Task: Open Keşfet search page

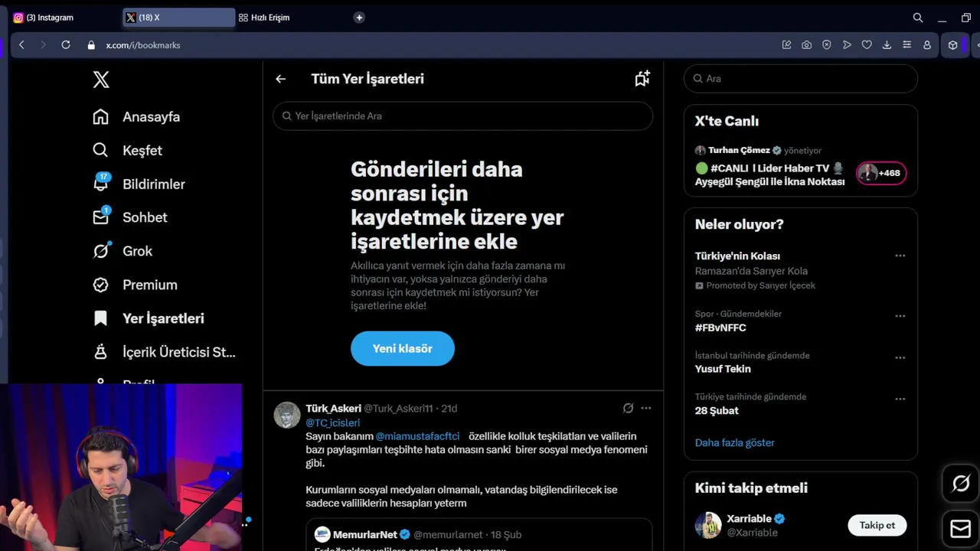Action: click(127, 151)
